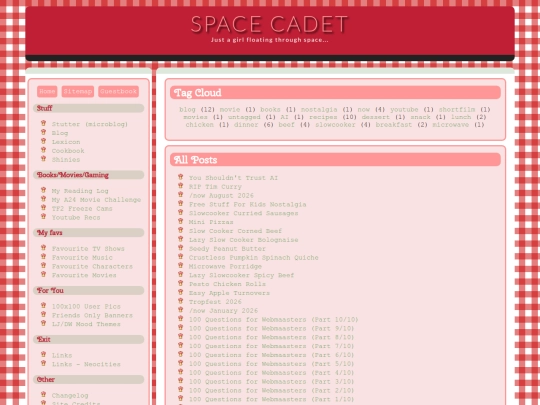Screen dimensions: 540x405
Task: Select the movie tag
Action: (230, 110)
